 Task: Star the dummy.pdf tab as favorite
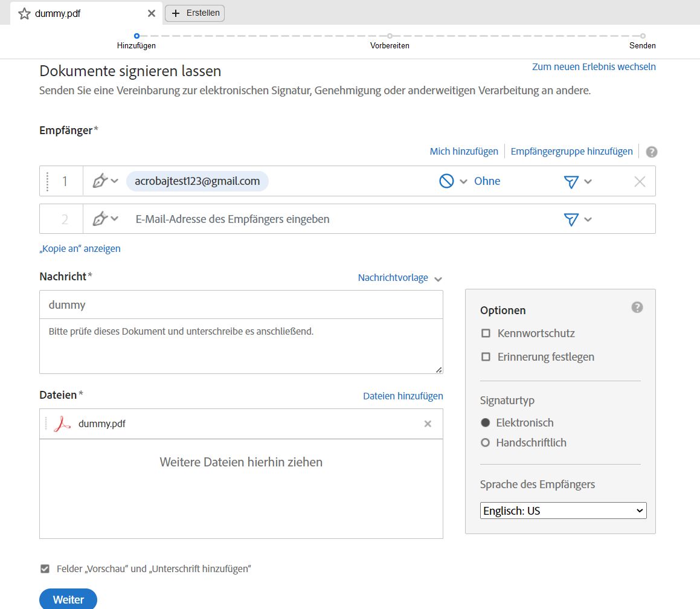pyautogui.click(x=23, y=13)
